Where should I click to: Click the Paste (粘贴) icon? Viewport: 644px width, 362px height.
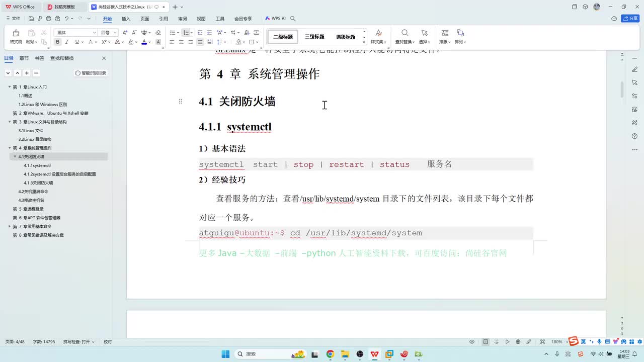pos(31,33)
